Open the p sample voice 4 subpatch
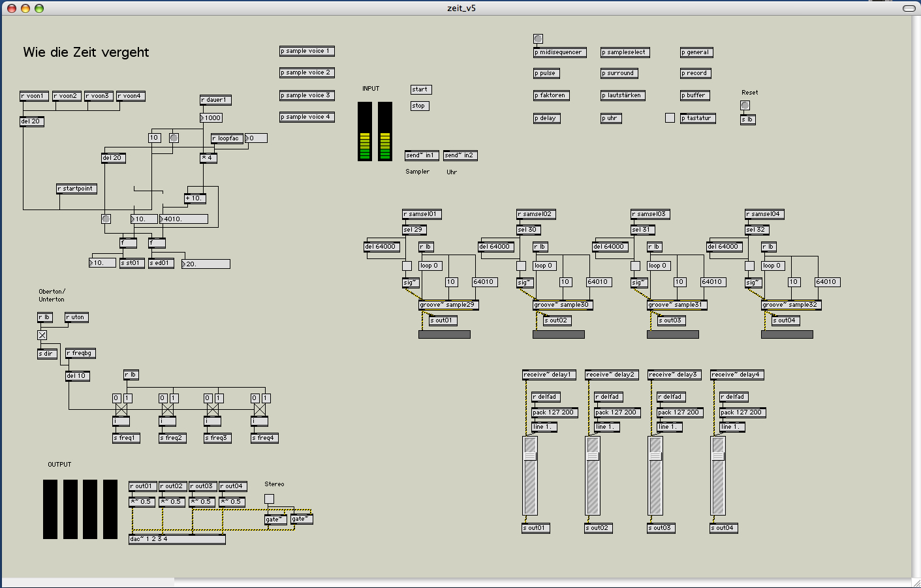Screen dimensions: 921x588 [307, 117]
